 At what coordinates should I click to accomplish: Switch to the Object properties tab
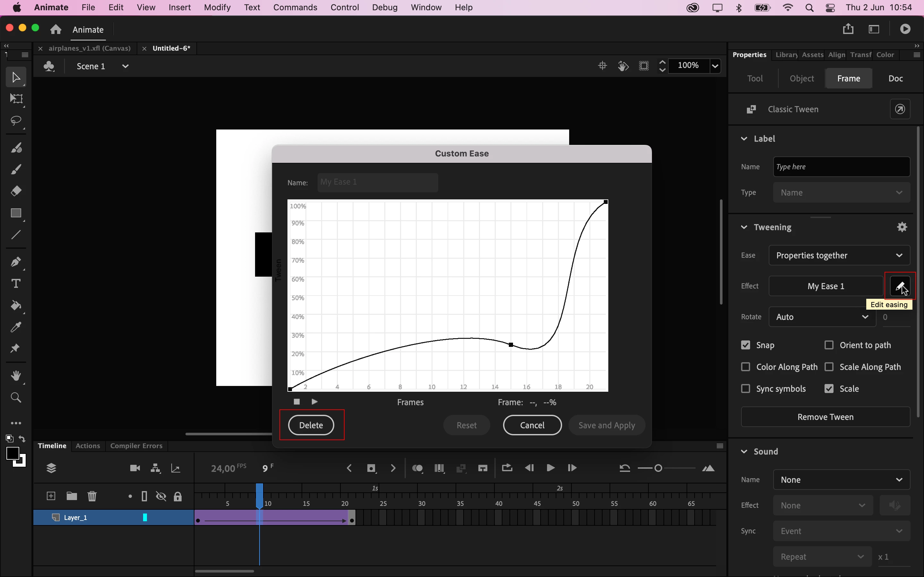pyautogui.click(x=801, y=78)
